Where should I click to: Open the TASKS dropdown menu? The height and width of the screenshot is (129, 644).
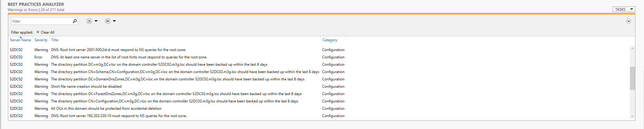pyautogui.click(x=623, y=9)
